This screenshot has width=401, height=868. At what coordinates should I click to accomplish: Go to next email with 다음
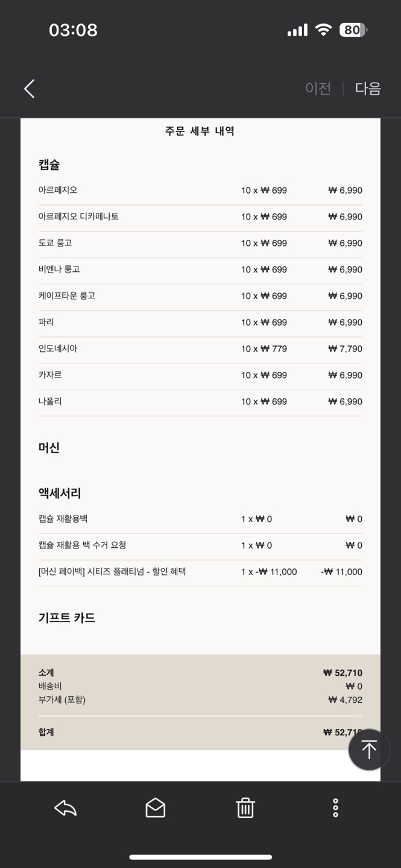coord(368,89)
